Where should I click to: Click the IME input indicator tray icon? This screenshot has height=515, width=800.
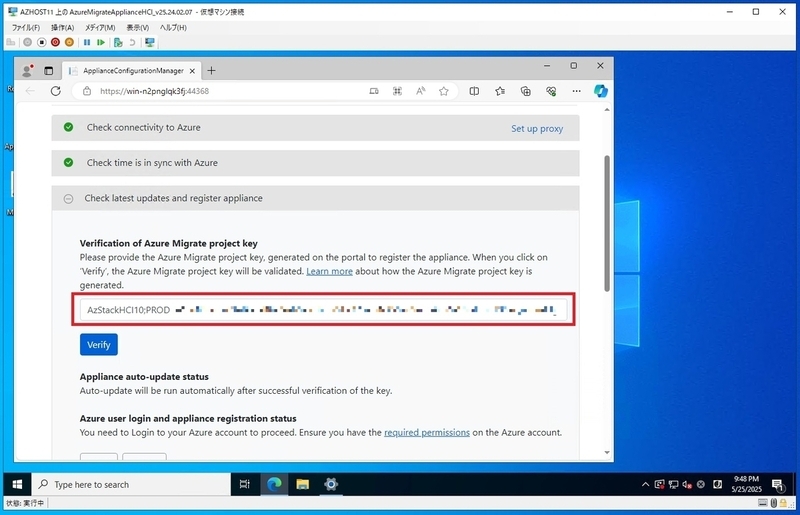[717, 484]
